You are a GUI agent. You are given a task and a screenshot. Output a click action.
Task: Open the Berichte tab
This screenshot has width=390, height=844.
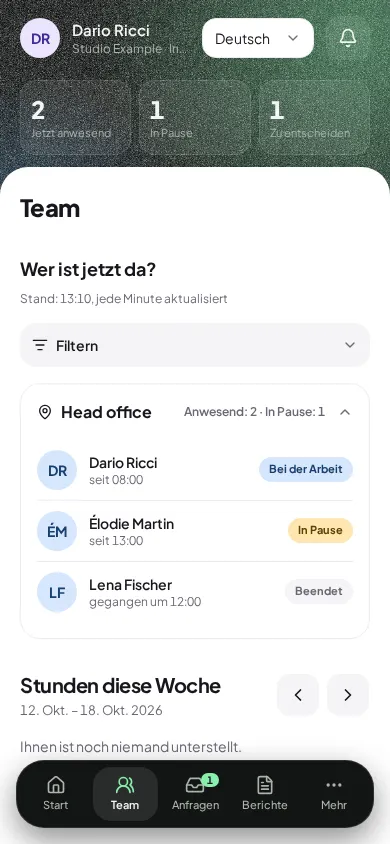(x=265, y=793)
